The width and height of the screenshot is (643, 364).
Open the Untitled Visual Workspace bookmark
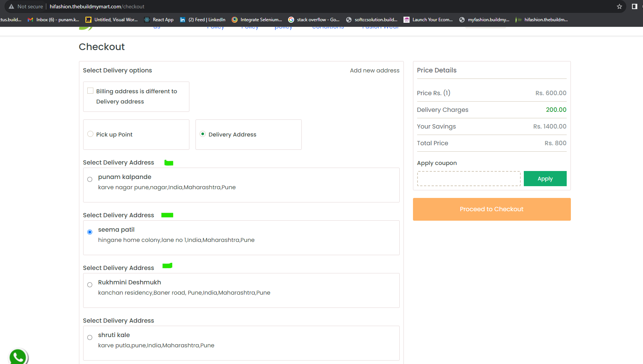(112, 20)
